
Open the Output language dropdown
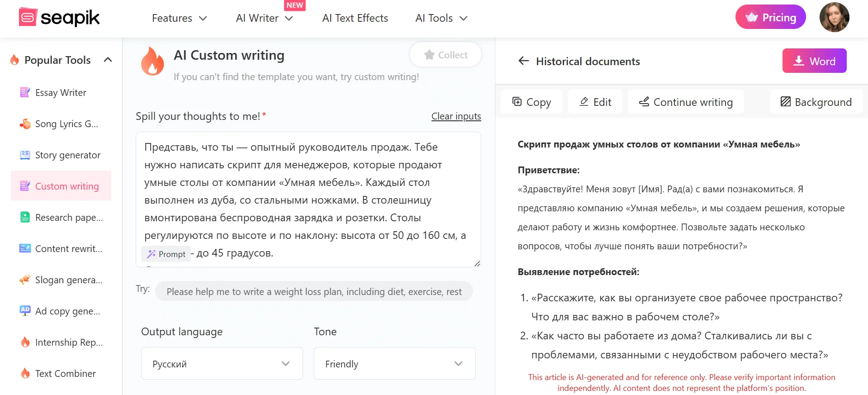pyautogui.click(x=221, y=363)
